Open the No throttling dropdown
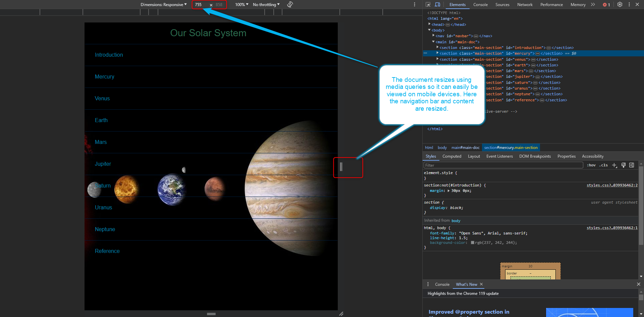644x317 pixels. (x=266, y=4)
